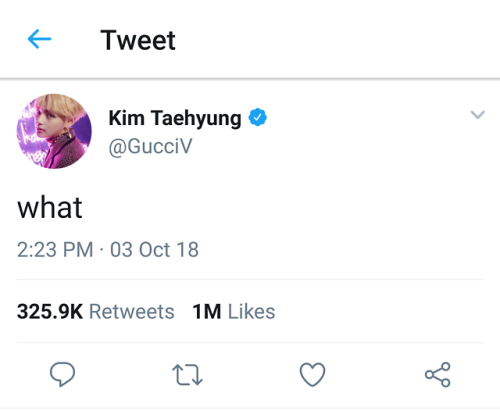Click the Retweets label text

(132, 312)
